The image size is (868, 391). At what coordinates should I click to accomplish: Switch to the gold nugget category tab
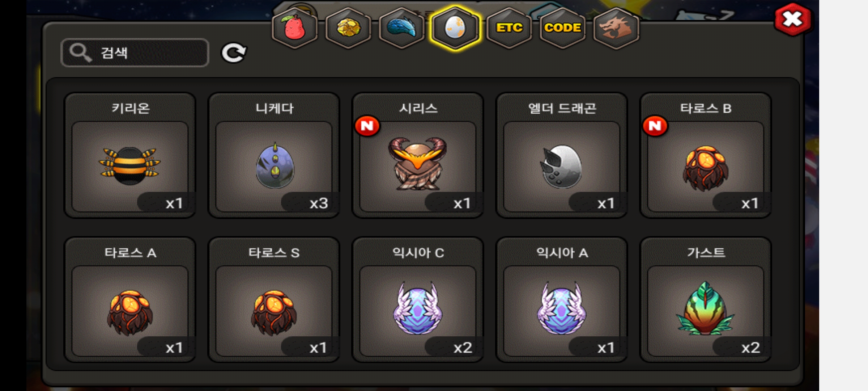[348, 28]
